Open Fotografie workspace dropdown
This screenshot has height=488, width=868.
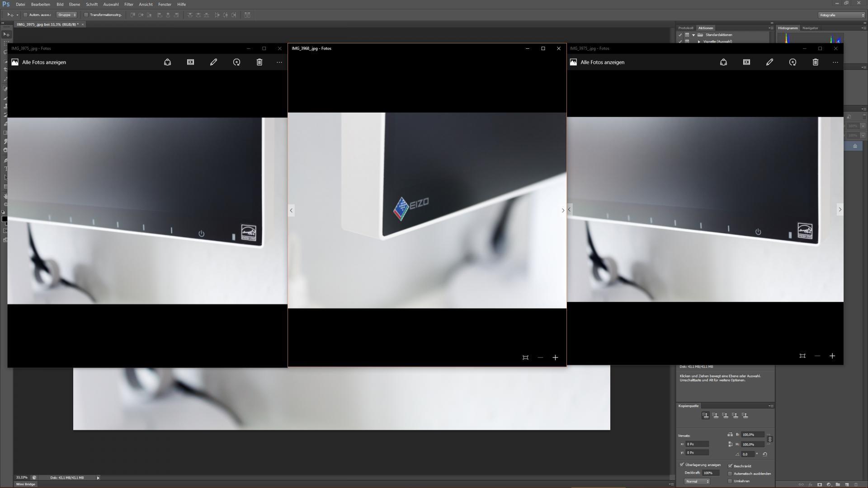842,15
